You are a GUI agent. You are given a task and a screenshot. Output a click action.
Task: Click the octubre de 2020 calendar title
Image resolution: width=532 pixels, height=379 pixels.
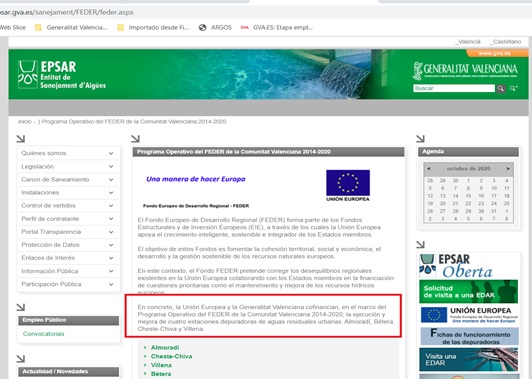click(468, 169)
